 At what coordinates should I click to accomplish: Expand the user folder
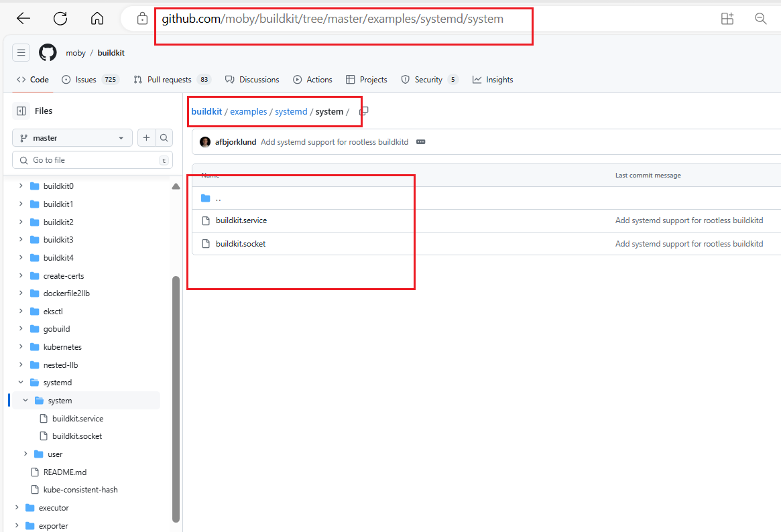25,454
